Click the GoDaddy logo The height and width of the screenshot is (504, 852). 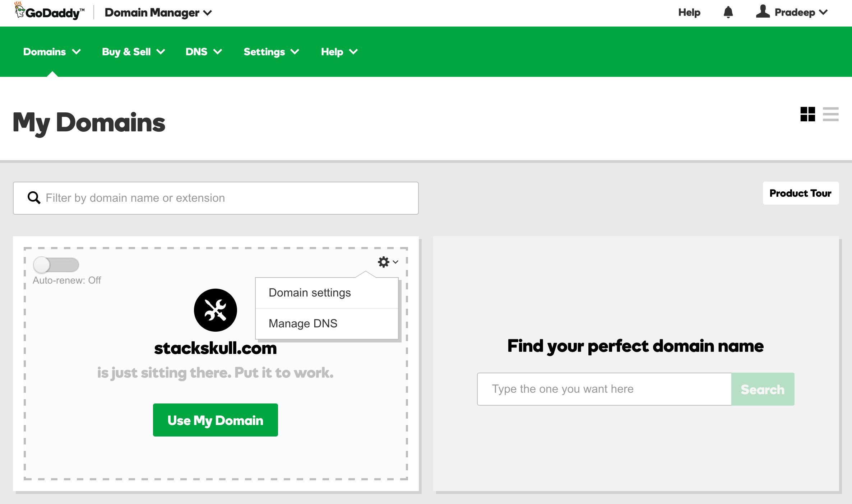click(x=50, y=11)
